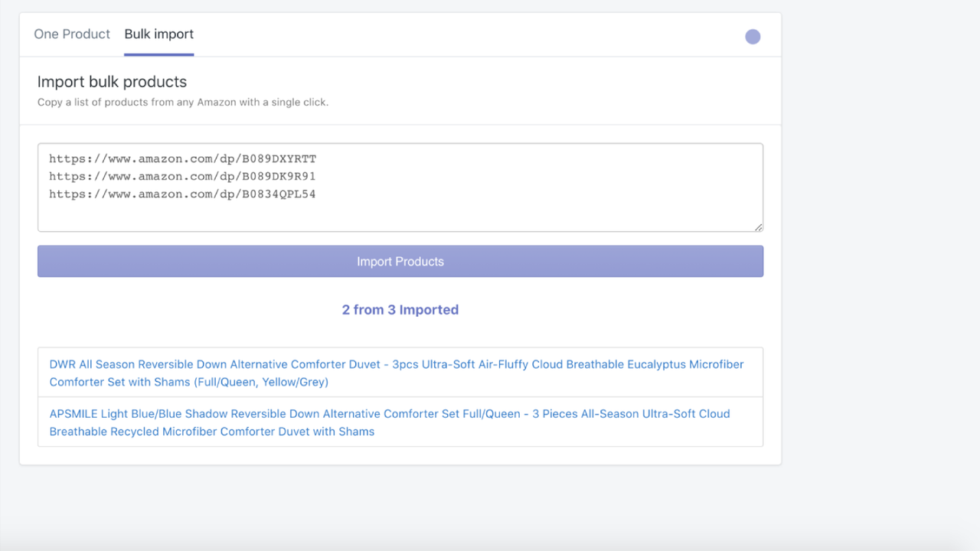Click the Shams text in APSMILE title

click(357, 431)
